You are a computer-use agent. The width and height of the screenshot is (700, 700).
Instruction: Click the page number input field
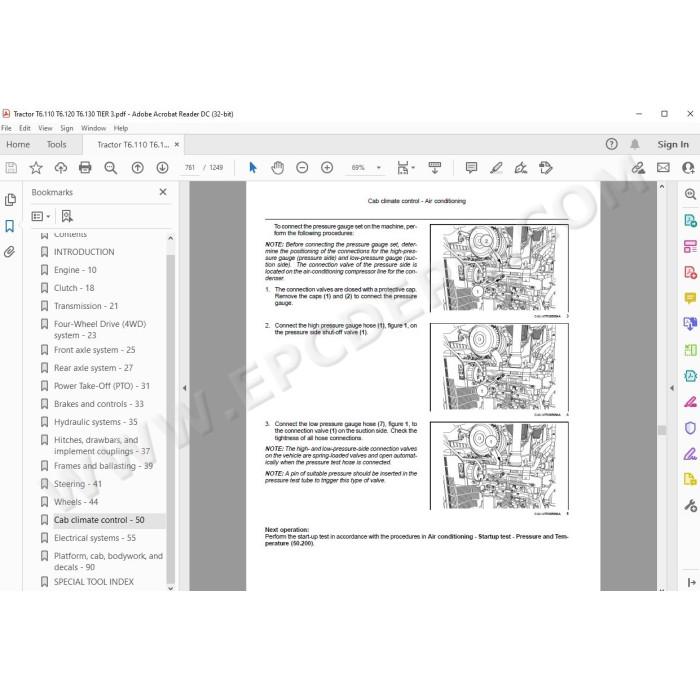coord(190,168)
